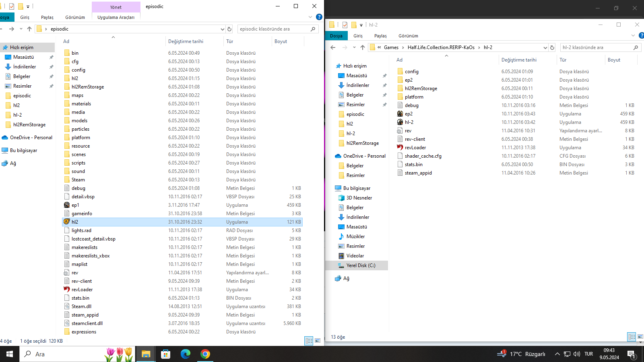Click Games in the hl-2 breadcrumb path

tap(391, 47)
